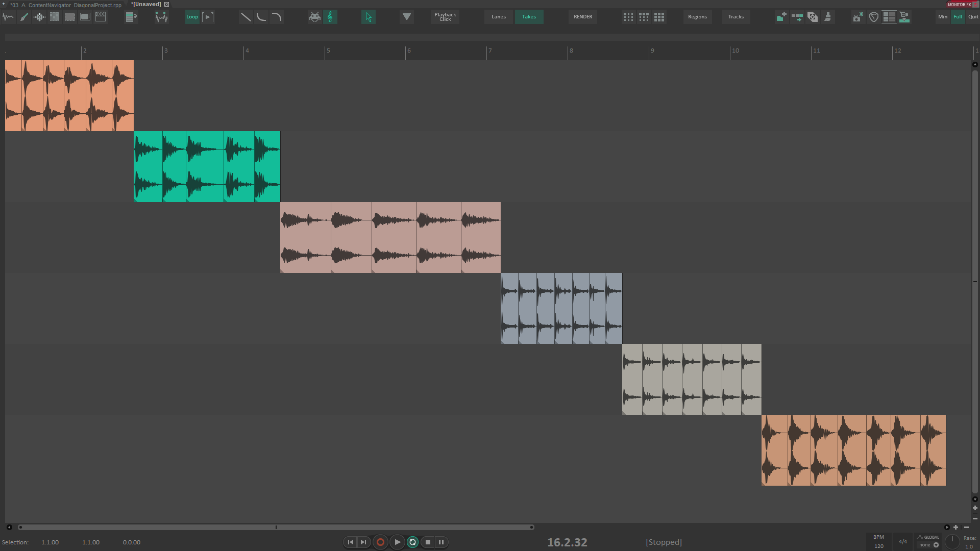
Task: Adjust the playback rate knob
Action: [x=952, y=542]
